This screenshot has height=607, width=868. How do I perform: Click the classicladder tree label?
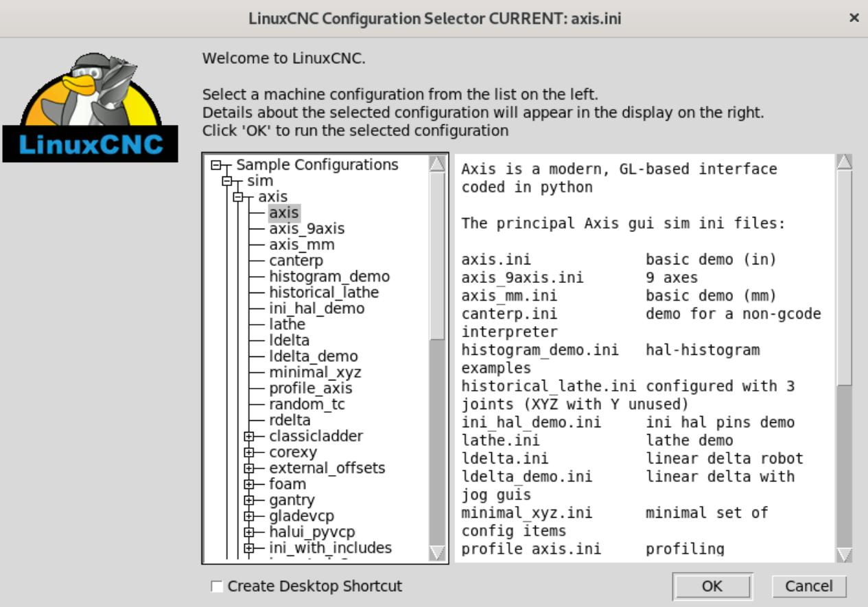(316, 436)
